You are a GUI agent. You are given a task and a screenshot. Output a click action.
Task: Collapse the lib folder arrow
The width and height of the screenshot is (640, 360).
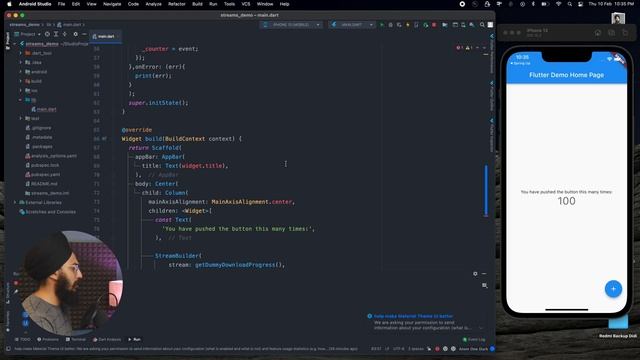(x=21, y=100)
